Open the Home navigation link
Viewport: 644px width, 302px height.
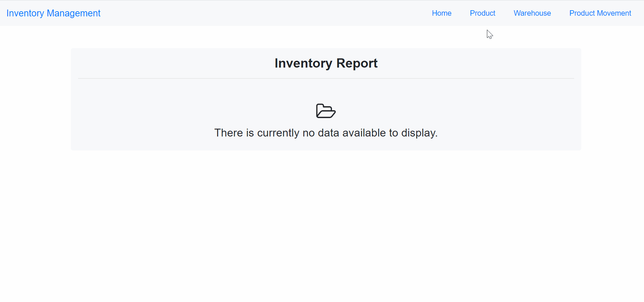click(x=442, y=13)
